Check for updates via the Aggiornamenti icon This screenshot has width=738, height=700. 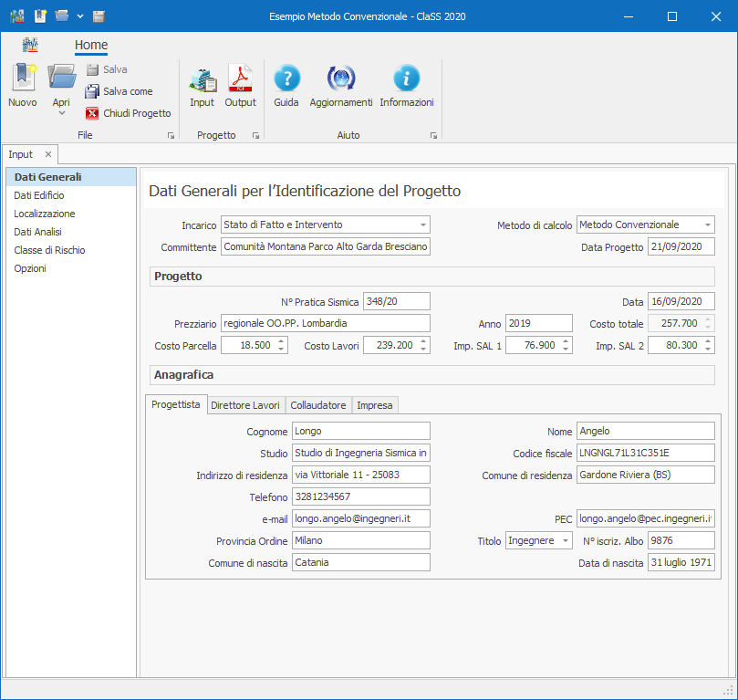341,79
